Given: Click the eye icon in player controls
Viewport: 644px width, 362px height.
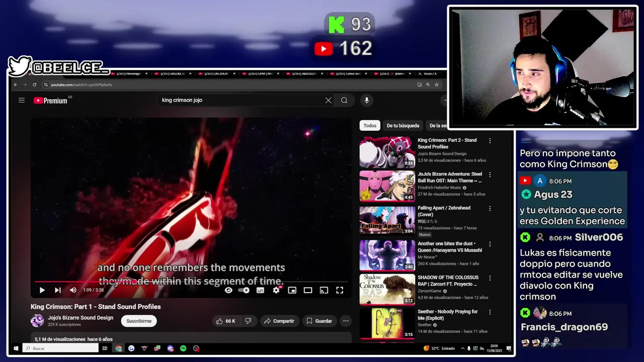Looking at the screenshot, I should [x=228, y=290].
